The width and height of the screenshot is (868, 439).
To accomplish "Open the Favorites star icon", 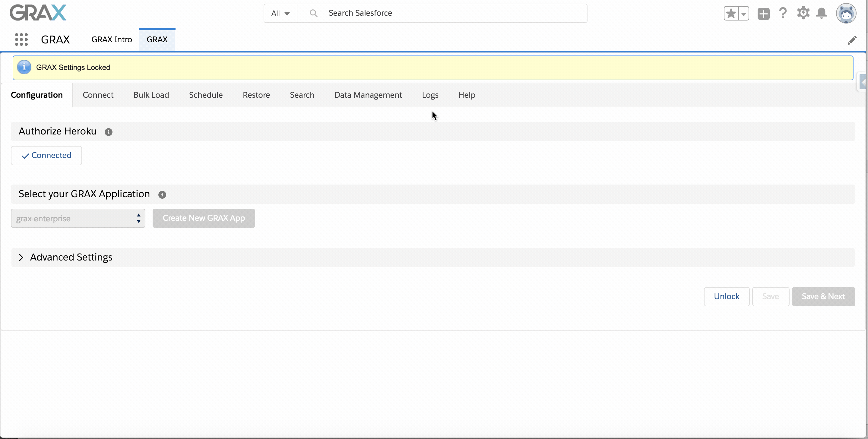I will tap(731, 14).
